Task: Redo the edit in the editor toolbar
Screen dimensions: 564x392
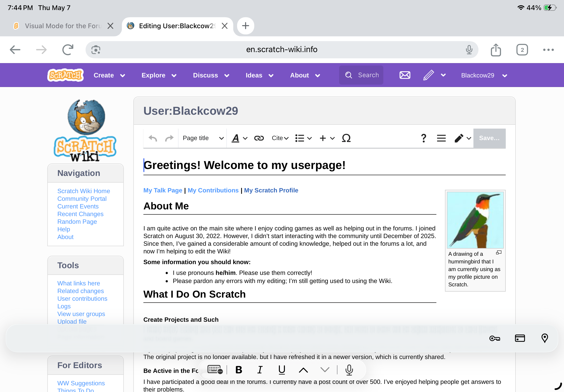Action: pos(169,138)
